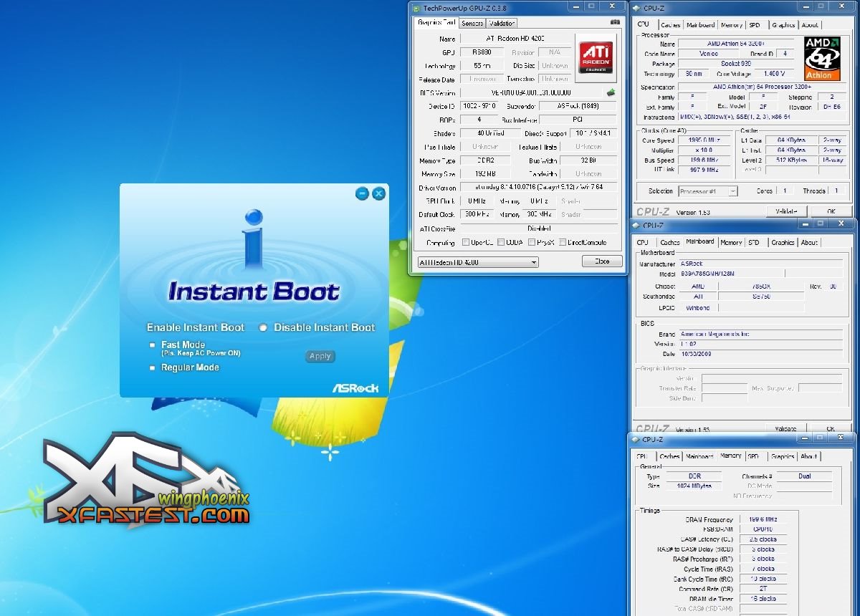Screen dimensions: 860x616
Task: Click the "55 nm" Technology value in GPU-Z
Action: point(482,66)
